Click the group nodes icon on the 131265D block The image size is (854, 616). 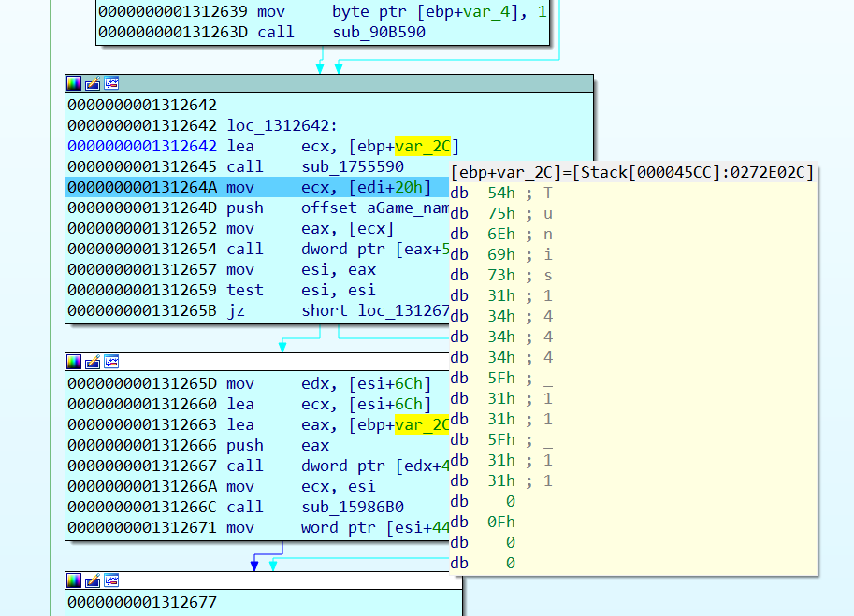pyautogui.click(x=111, y=362)
